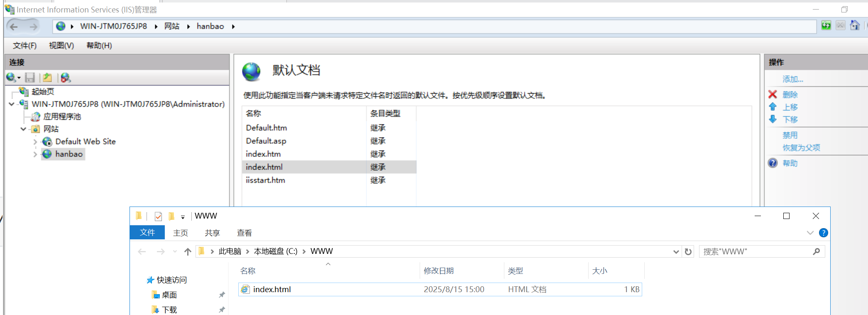The width and height of the screenshot is (868, 315).
Task: Click the Explorer up-one-level arrow
Action: pyautogui.click(x=188, y=251)
